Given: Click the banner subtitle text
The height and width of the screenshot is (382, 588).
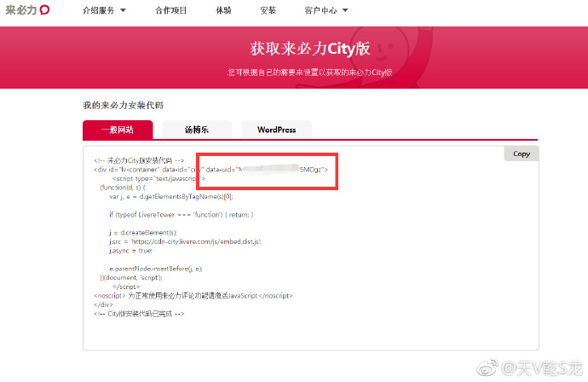Looking at the screenshot, I should [x=309, y=73].
